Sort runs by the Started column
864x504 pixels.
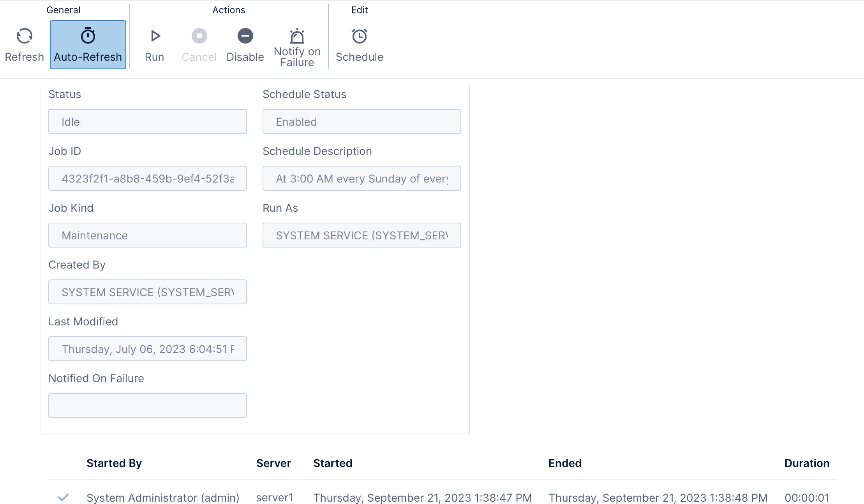333,463
